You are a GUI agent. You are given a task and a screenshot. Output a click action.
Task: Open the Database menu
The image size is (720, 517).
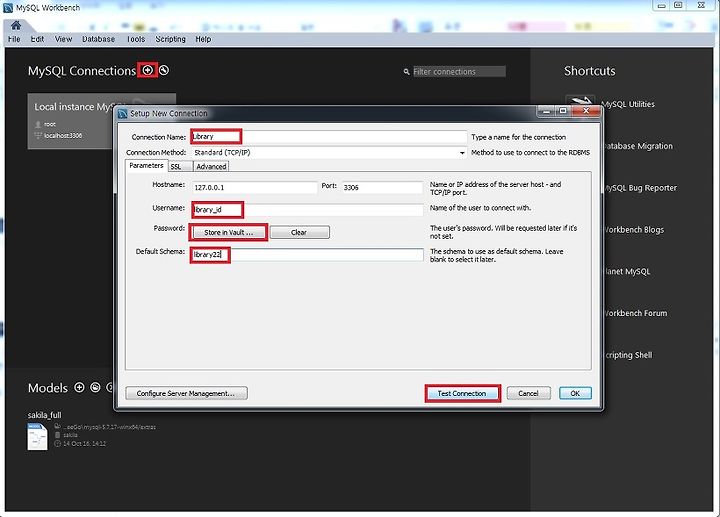point(98,39)
